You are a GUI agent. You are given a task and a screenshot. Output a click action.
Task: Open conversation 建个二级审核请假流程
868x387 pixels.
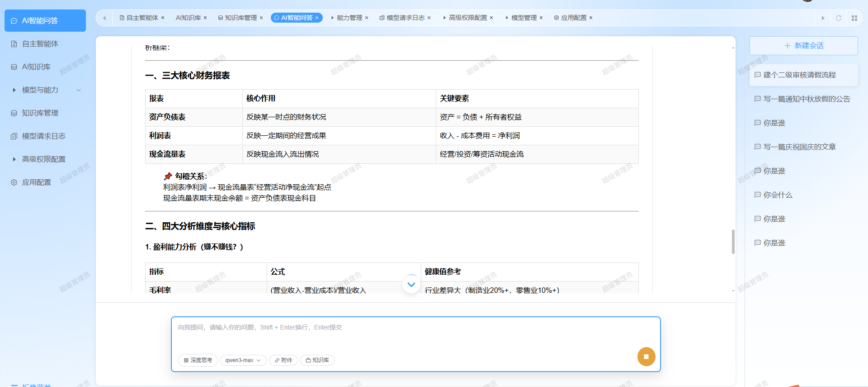click(804, 75)
